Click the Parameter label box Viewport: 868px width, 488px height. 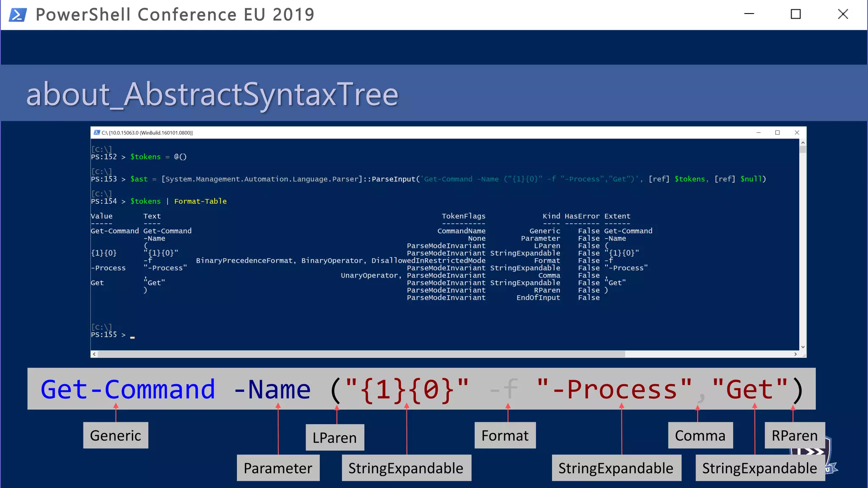click(278, 468)
